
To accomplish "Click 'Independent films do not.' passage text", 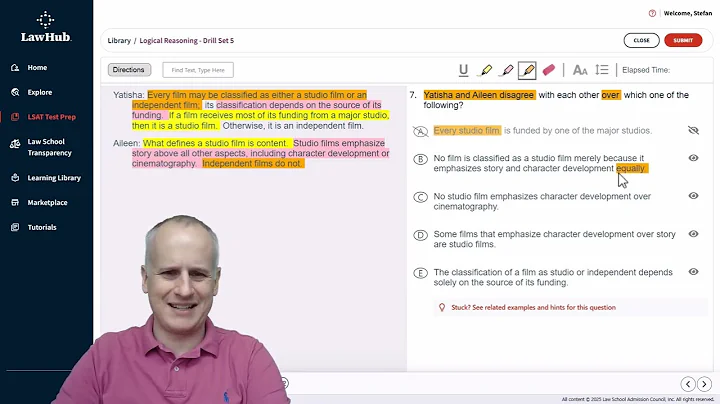I will [253, 163].
